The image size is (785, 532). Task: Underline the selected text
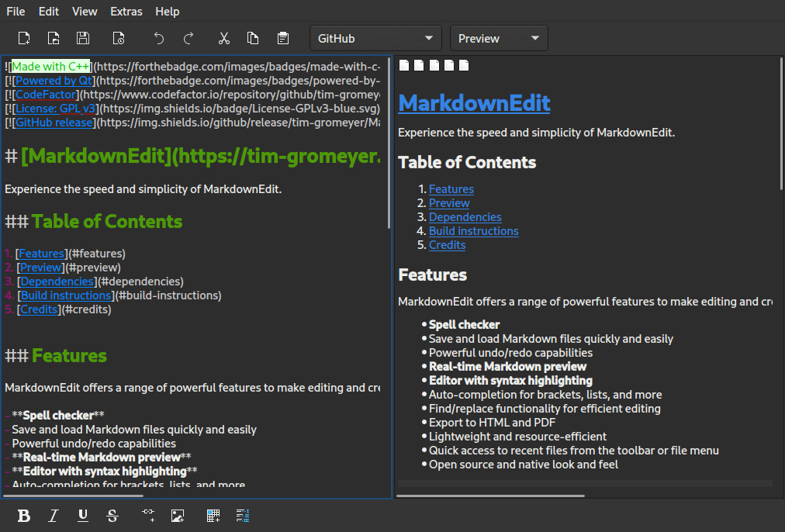click(82, 516)
